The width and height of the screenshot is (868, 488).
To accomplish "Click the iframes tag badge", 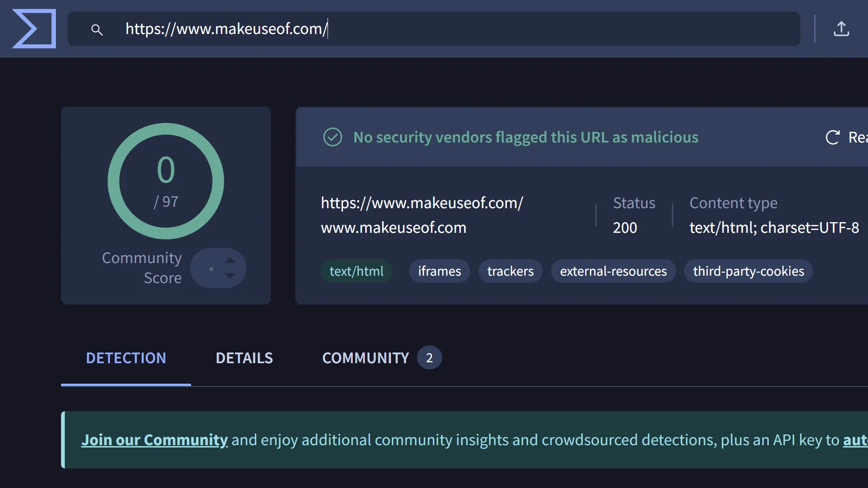I will (439, 271).
